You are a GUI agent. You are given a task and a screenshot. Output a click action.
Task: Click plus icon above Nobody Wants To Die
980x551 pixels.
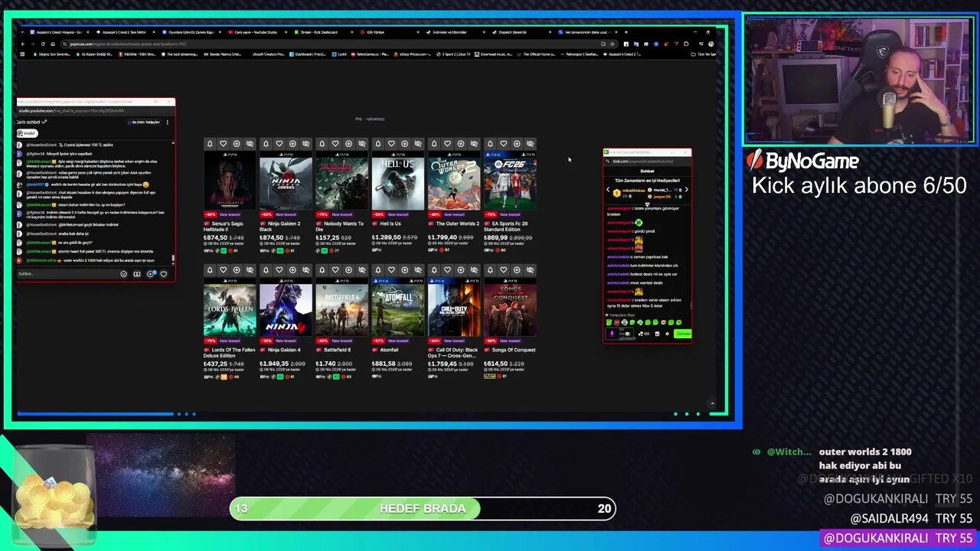tap(348, 144)
